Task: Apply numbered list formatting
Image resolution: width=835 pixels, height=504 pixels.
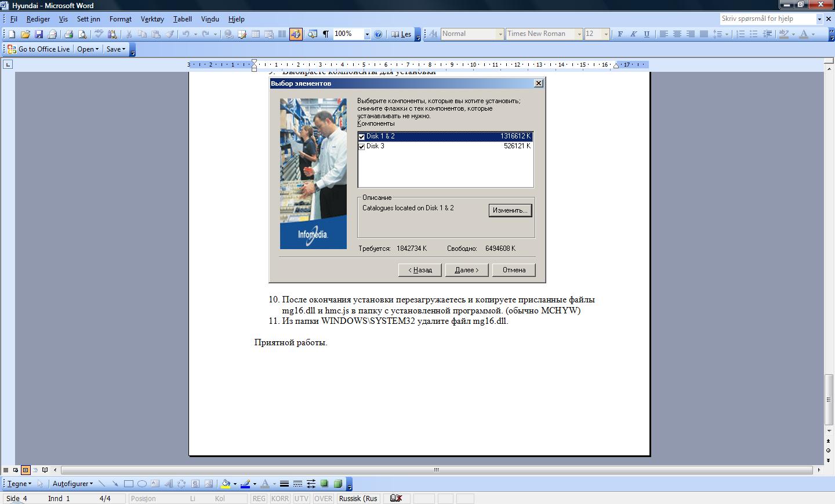Action: tap(740, 34)
